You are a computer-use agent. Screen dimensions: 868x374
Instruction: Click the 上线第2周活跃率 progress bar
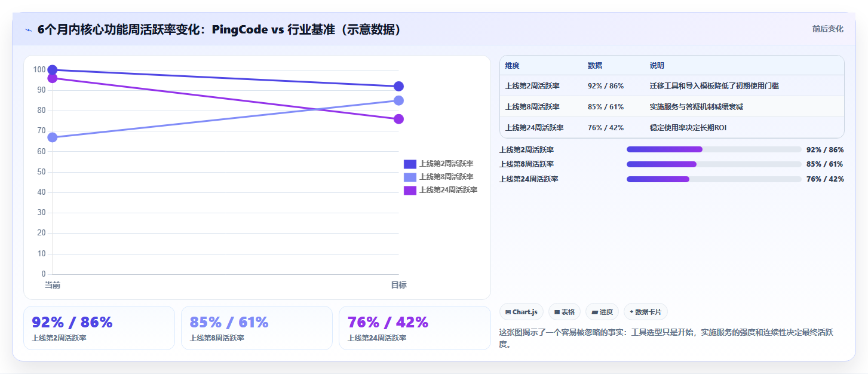click(714, 150)
